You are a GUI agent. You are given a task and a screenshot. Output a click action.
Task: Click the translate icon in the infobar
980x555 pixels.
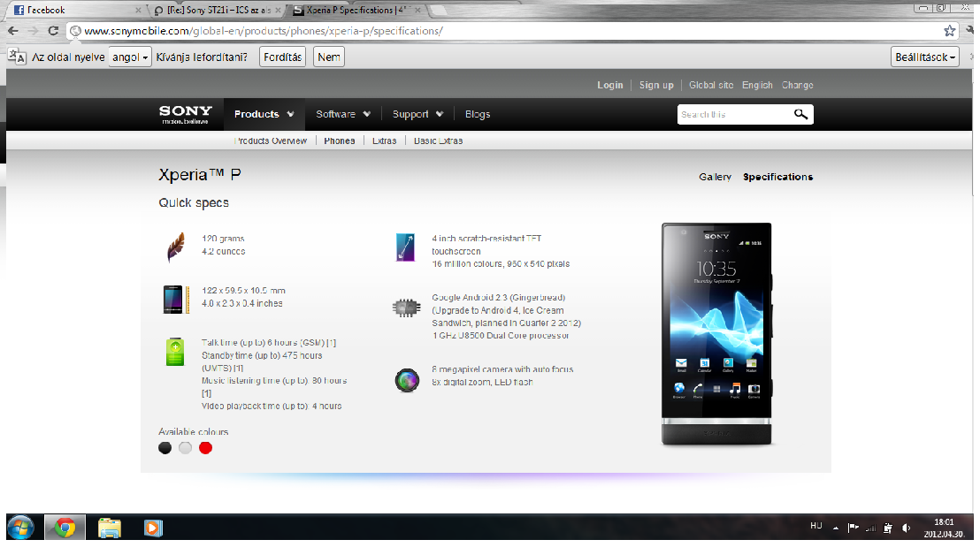[x=17, y=57]
